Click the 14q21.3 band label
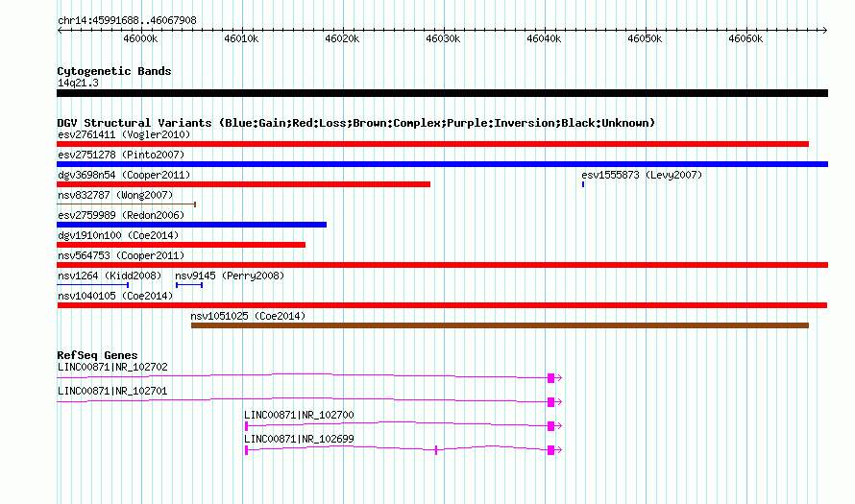Screen dimensions: 855x504 pyautogui.click(x=78, y=83)
